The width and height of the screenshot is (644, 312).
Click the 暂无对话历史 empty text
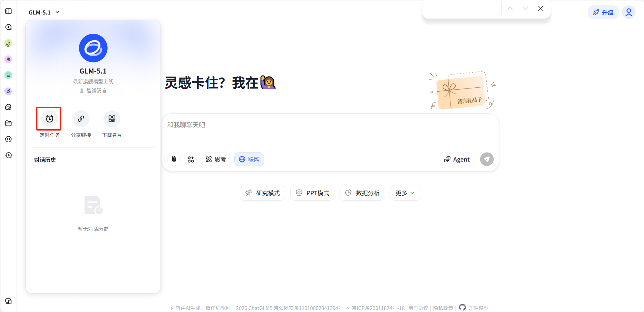click(x=93, y=229)
